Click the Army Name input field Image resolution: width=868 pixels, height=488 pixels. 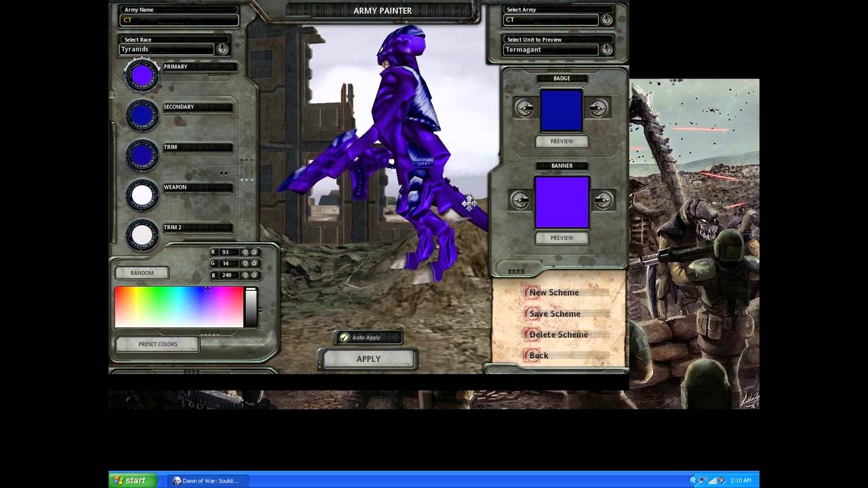[179, 20]
